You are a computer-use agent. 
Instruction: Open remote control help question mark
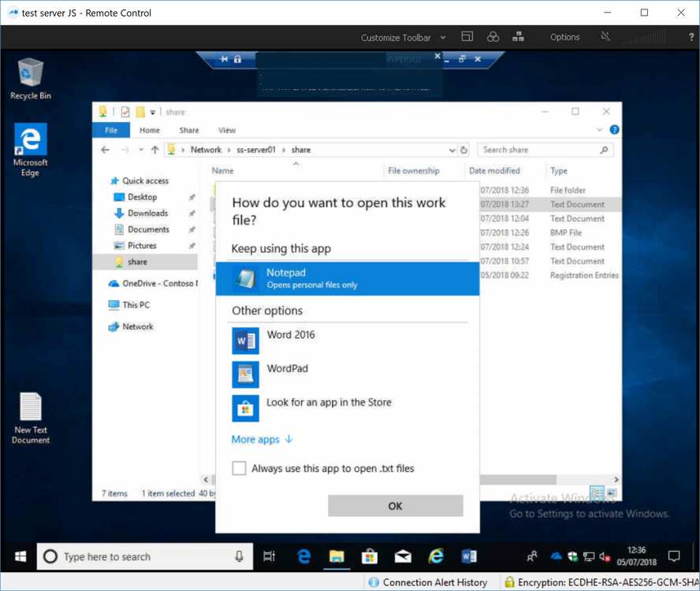coord(691,37)
